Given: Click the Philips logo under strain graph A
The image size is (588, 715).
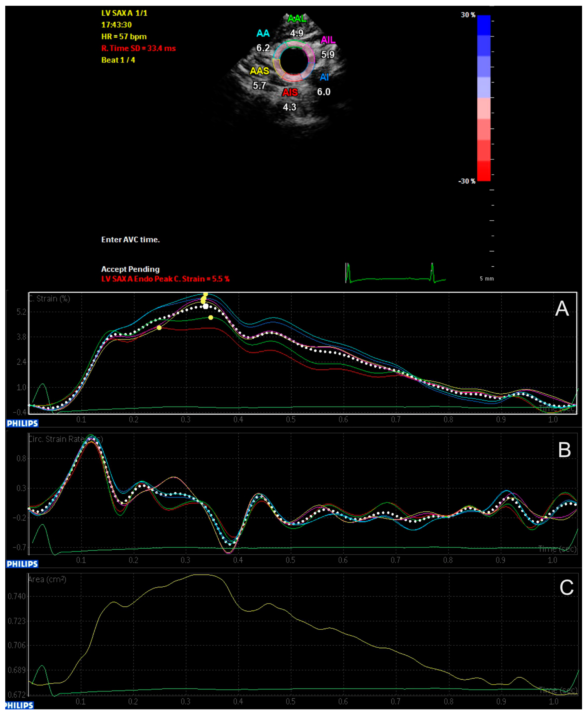Looking at the screenshot, I should (x=22, y=423).
